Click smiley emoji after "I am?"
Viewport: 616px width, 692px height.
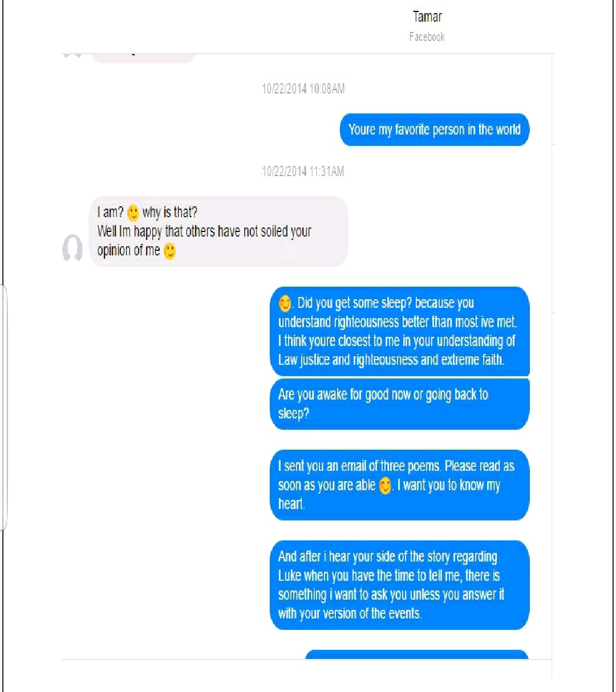(x=133, y=213)
